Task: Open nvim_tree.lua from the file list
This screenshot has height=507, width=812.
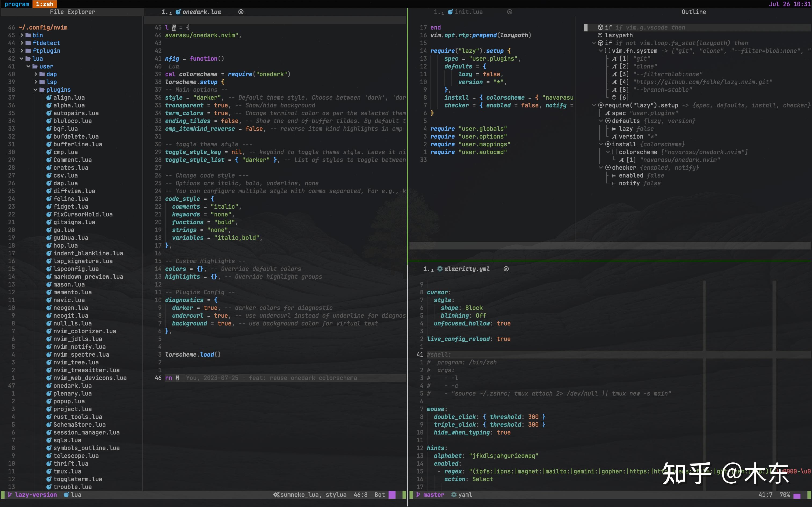Action: point(76,362)
